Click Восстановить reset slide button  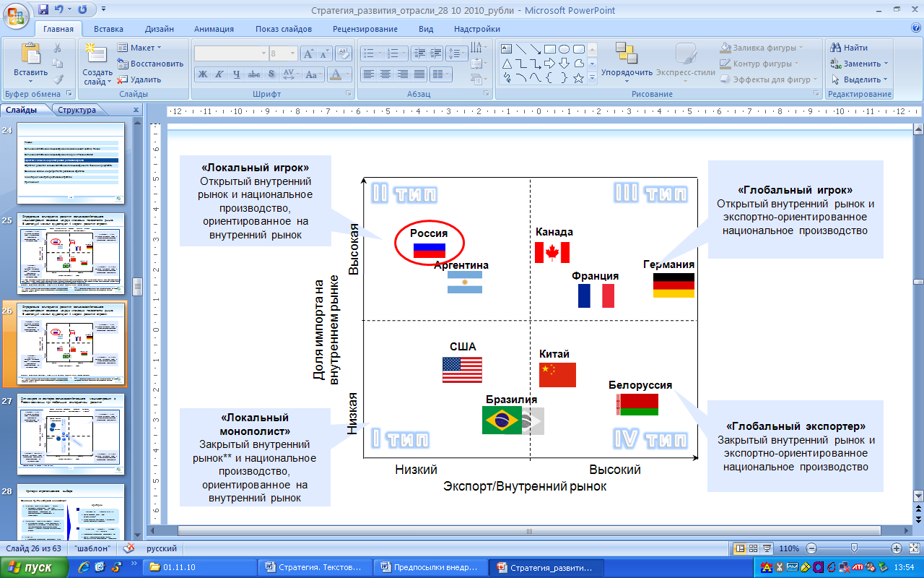(x=150, y=64)
